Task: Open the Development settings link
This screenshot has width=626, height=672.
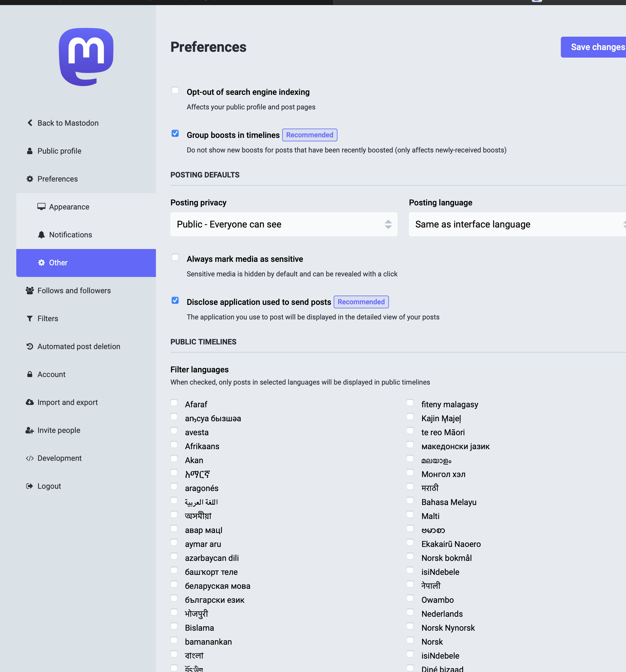Action: point(60,458)
